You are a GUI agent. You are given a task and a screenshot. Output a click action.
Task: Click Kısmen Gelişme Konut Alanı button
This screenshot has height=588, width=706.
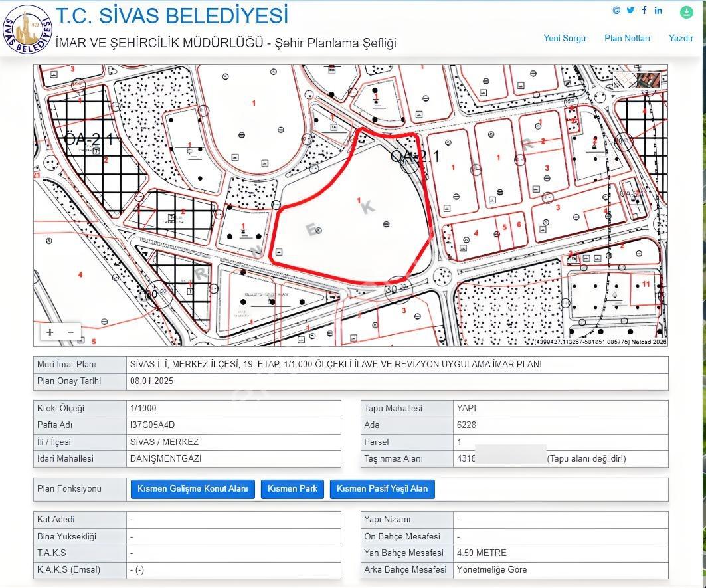pyautogui.click(x=193, y=489)
